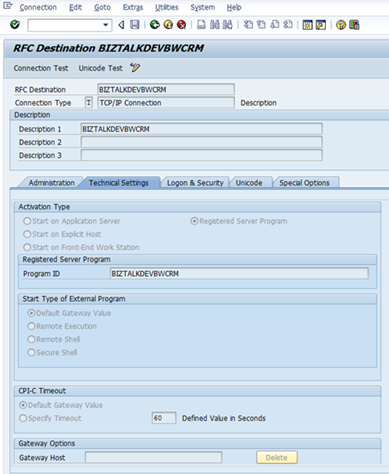
Task: Go to Next Page icon
Action: pos(275,25)
